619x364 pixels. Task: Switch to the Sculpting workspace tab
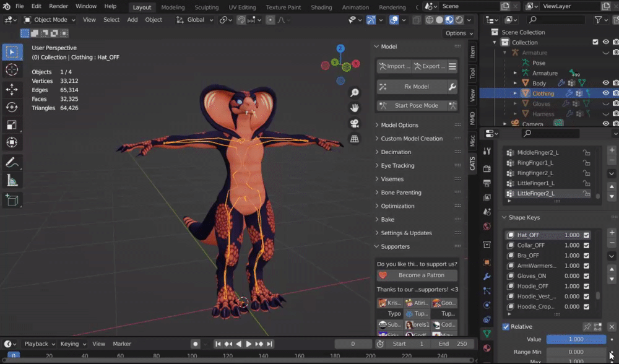pyautogui.click(x=207, y=7)
